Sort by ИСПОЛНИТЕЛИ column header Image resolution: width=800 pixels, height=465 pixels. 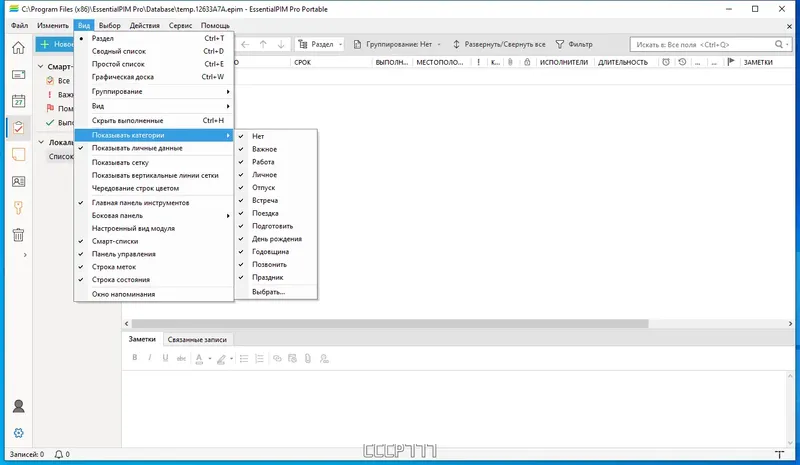[564, 62]
